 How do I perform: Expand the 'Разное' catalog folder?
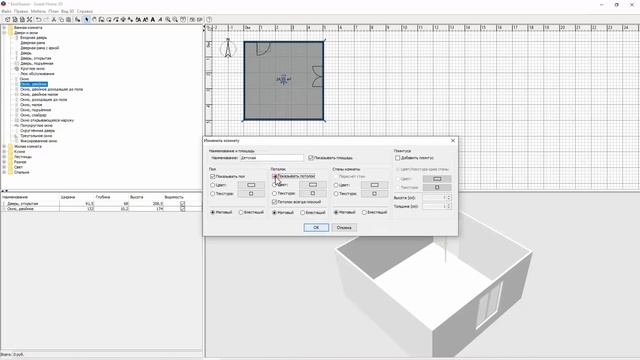point(4,162)
